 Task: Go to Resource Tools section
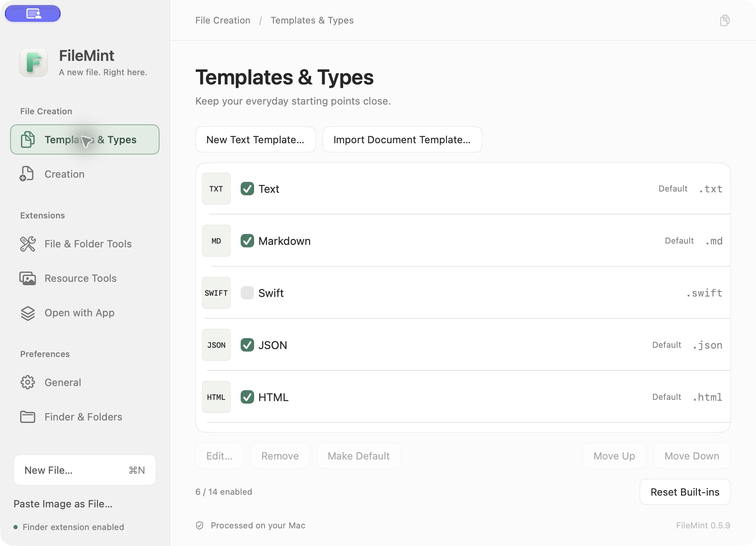(x=85, y=278)
